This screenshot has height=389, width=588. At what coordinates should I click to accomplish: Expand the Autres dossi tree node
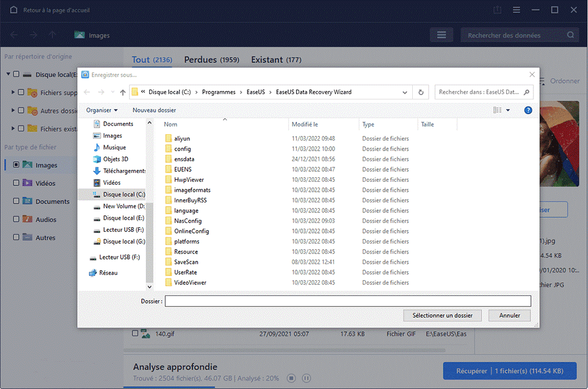[13, 111]
